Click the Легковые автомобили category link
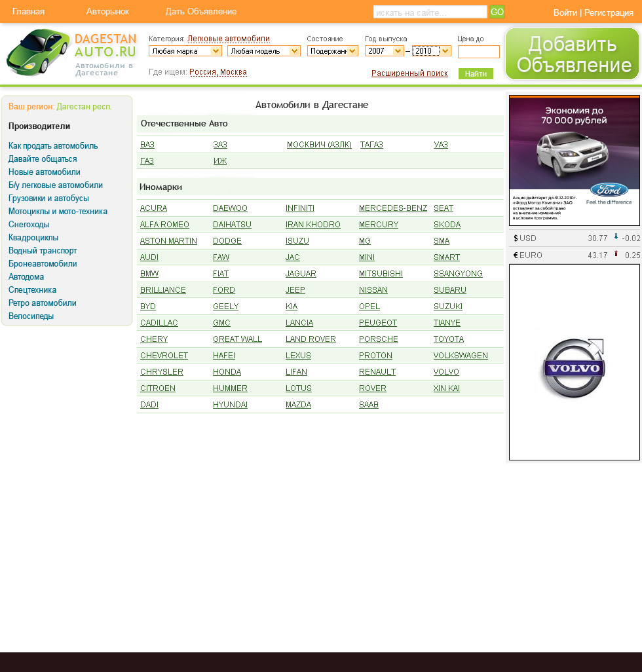Screen dimensions: 642x672 tap(229, 39)
